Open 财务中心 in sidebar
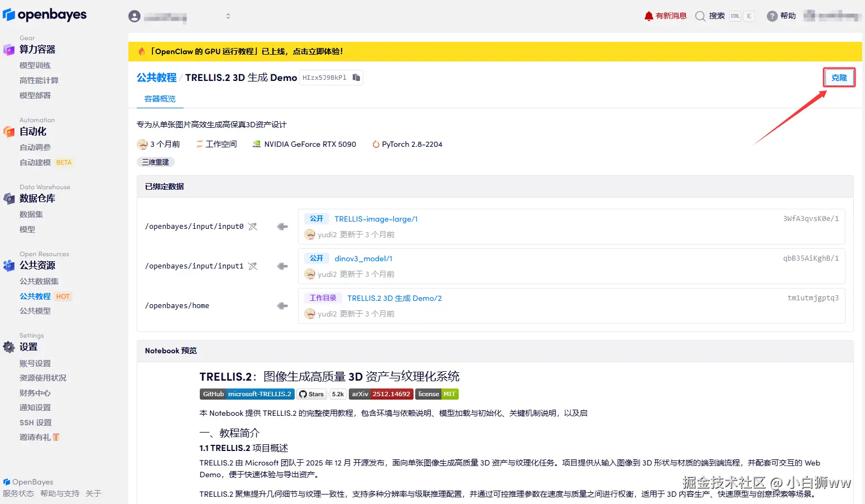 point(35,393)
